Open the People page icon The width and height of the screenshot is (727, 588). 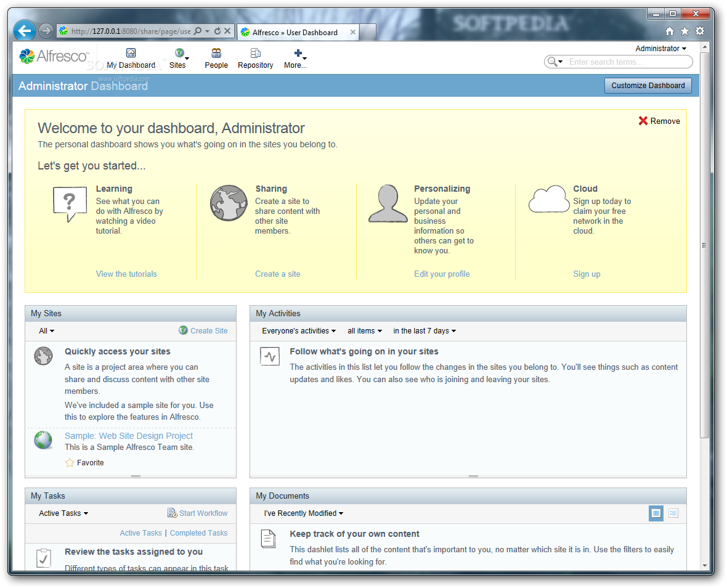pyautogui.click(x=216, y=53)
